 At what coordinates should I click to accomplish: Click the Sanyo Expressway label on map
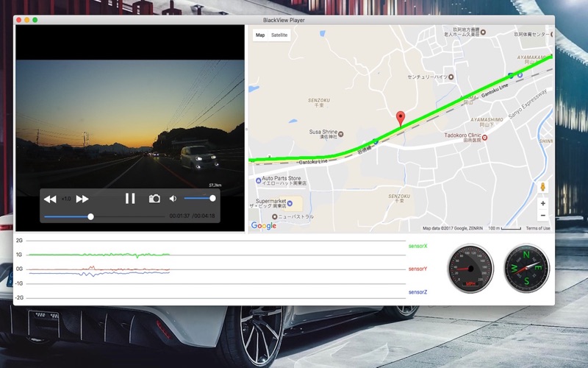point(528,104)
